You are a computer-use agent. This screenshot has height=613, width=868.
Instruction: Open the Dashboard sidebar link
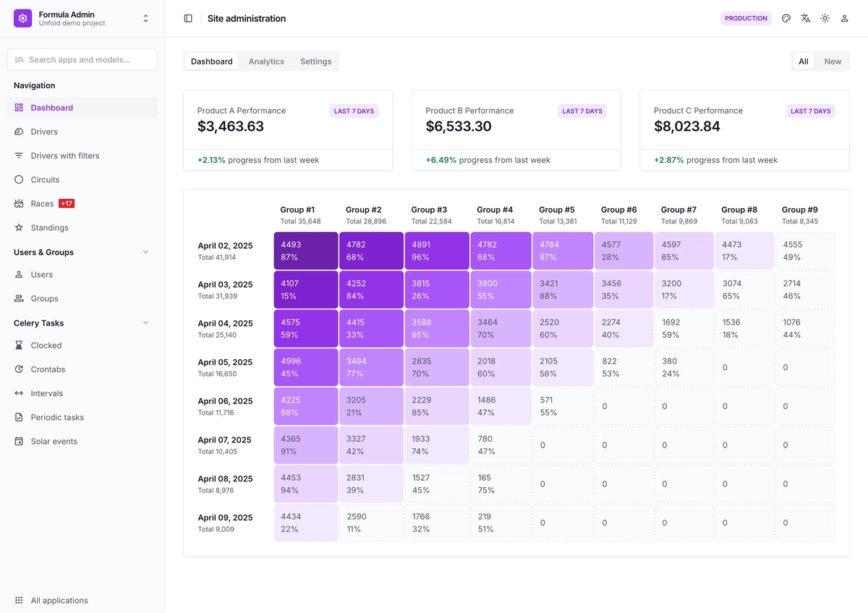point(82,108)
